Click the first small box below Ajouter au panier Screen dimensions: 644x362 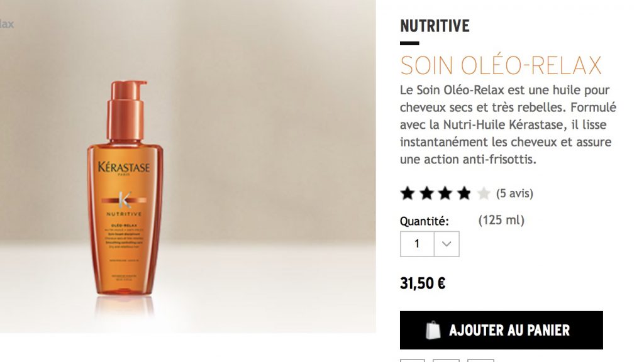click(413, 360)
